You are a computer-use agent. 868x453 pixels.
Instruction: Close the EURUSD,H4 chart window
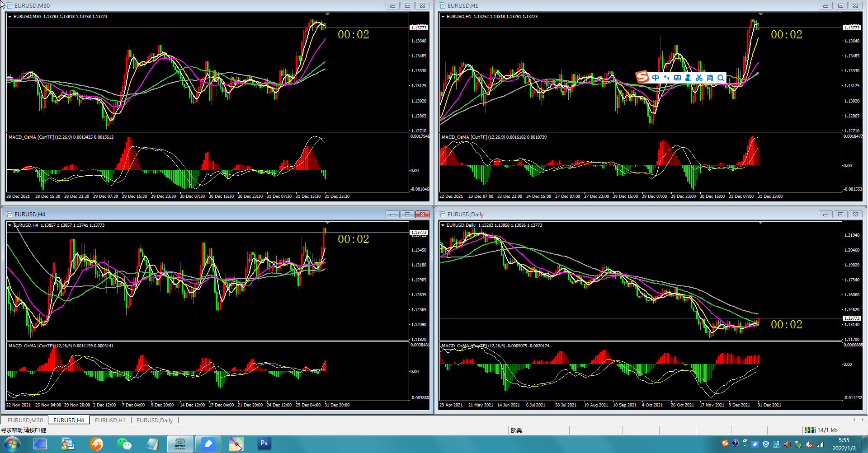422,215
